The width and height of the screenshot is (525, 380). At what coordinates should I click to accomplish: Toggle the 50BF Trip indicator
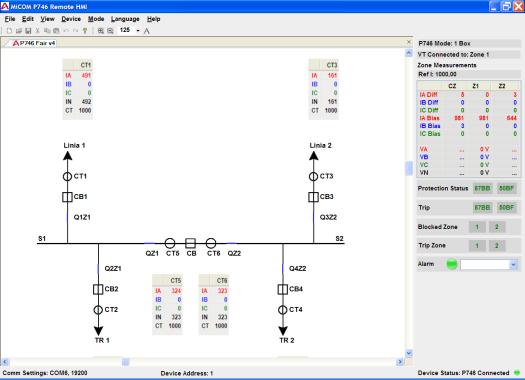point(506,208)
